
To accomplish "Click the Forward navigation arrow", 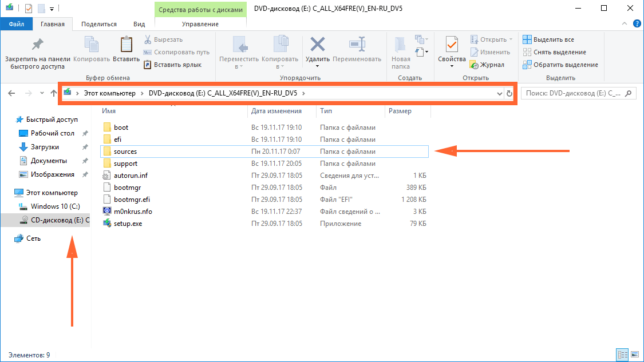I will point(28,93).
